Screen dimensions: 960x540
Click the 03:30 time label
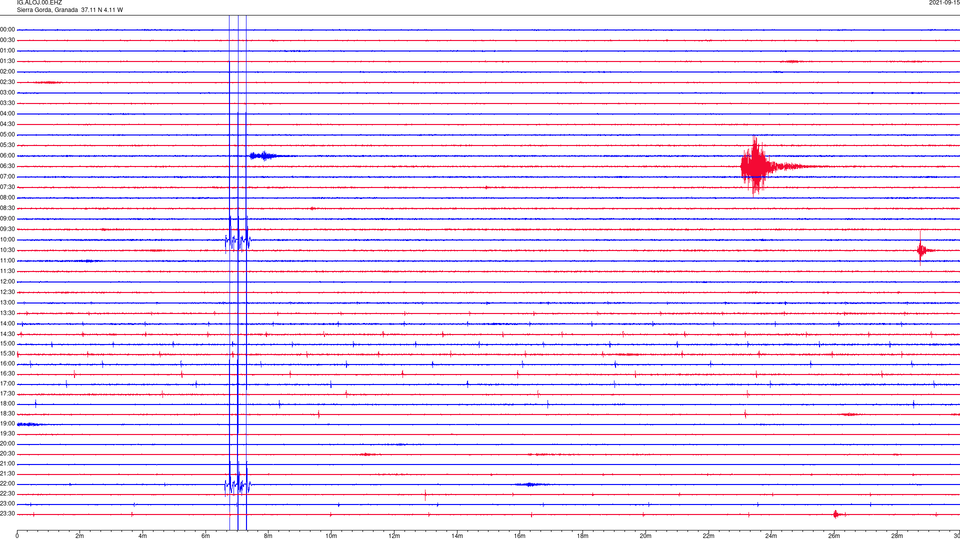tap(7, 103)
